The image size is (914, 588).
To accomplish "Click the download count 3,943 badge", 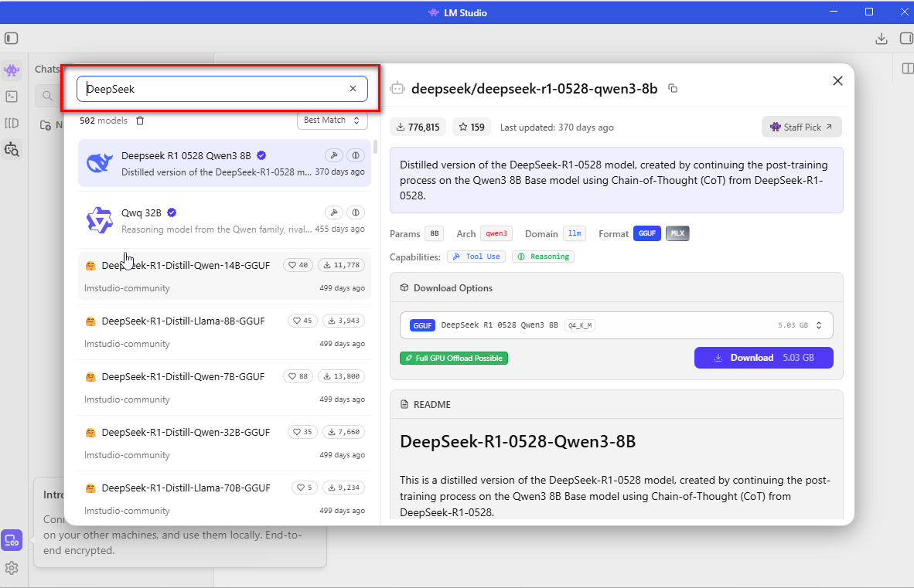I will 343,321.
